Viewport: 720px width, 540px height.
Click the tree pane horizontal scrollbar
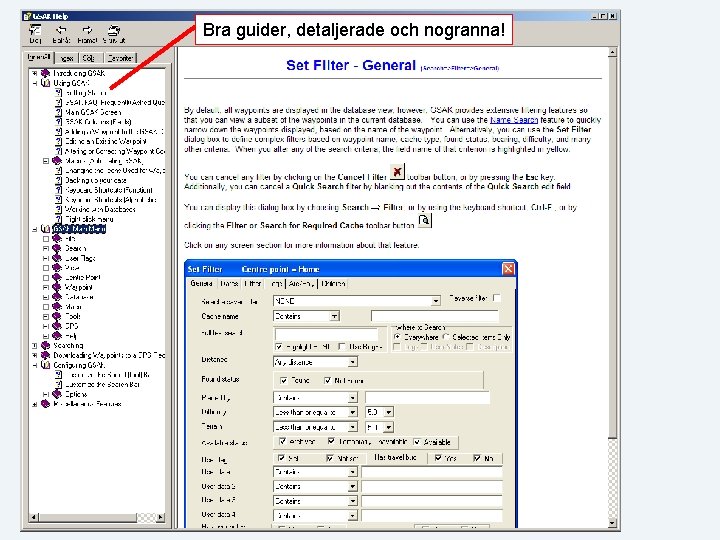[x=96, y=518]
